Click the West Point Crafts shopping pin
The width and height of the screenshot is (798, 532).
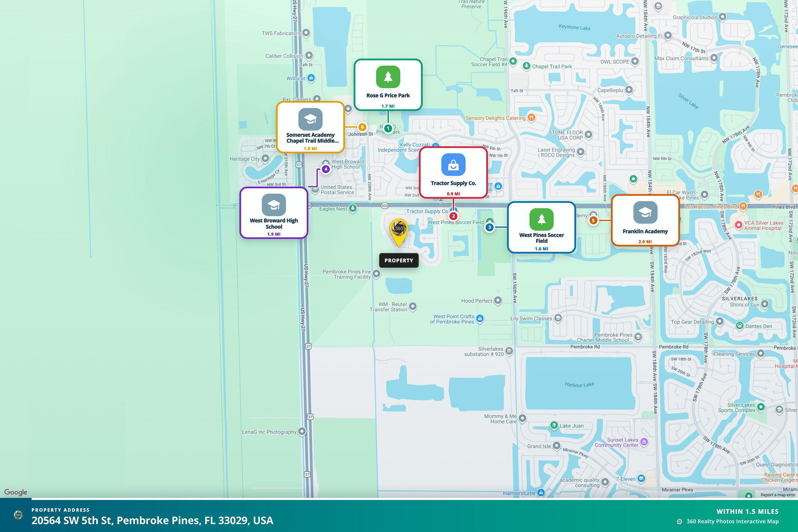(x=480, y=318)
